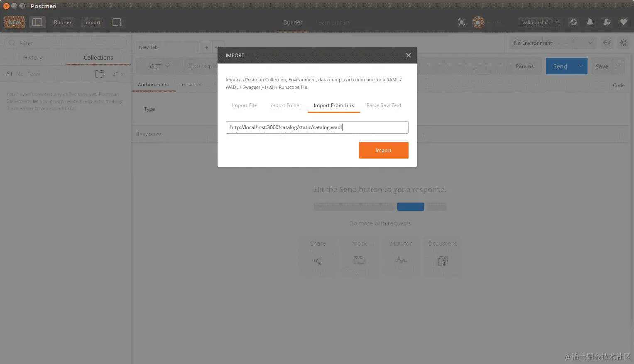
Task: Click the Save button
Action: pyautogui.click(x=602, y=66)
